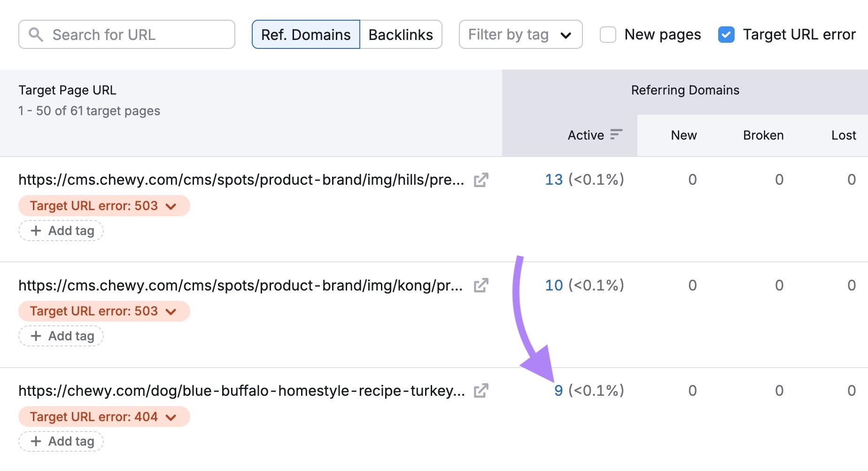This screenshot has width=868, height=471.
Task: Click the 9 referring domains link
Action: click(558, 390)
